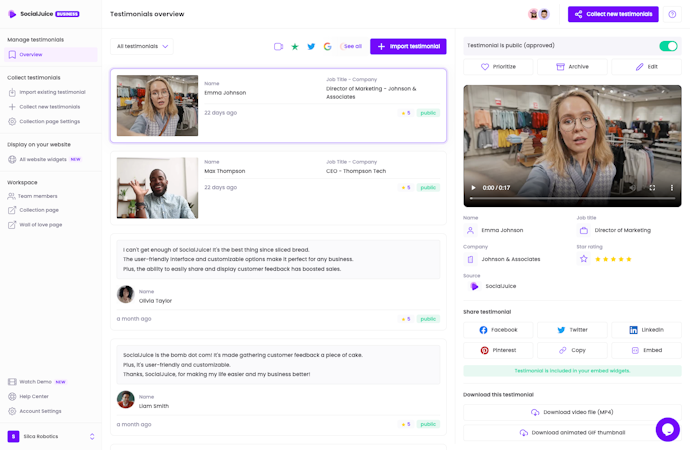Click the SocialJuice source icon
This screenshot has height=450, width=690.
tap(474, 286)
